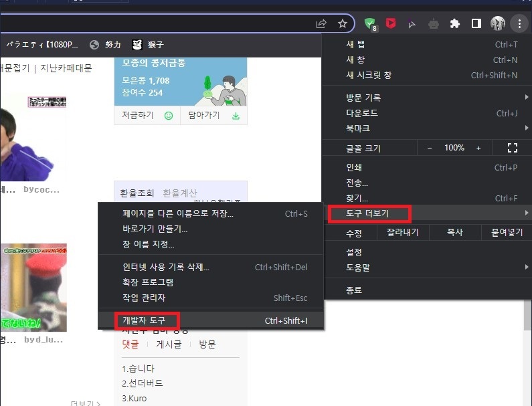Select 인터넷 사용 기록 삭제...
Image resolution: width=532 pixels, height=406 pixels.
[x=211, y=268]
